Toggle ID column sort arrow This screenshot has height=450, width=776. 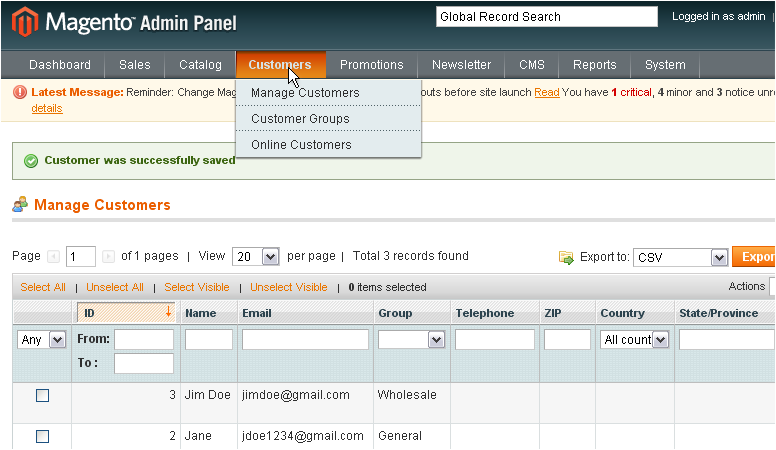(168, 312)
